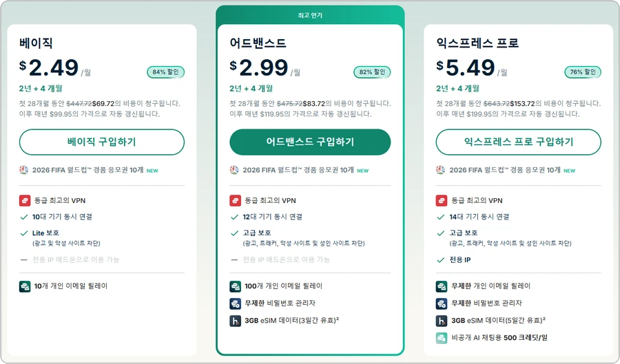The height and width of the screenshot is (364, 620).
Task: Click the 최고 인기 banner tab
Action: (x=310, y=15)
